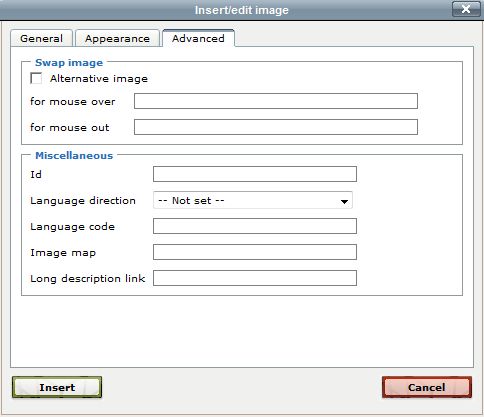This screenshot has height=417, width=484.
Task: Click the 'Language direction' label
Action: click(83, 201)
